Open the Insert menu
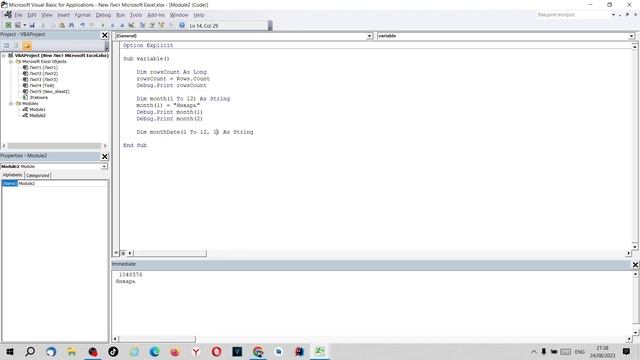The image size is (640, 360). coord(63,15)
